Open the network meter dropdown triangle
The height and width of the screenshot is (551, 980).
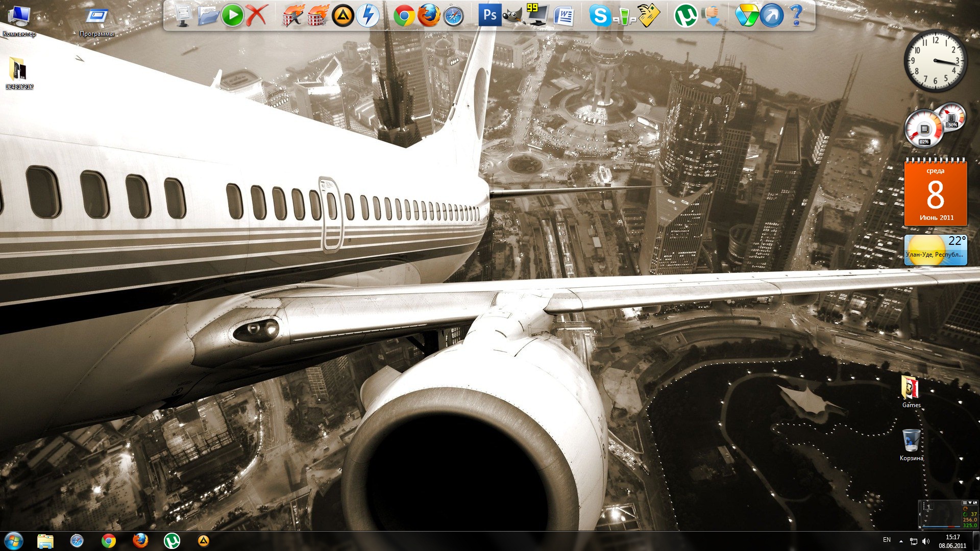(x=970, y=503)
